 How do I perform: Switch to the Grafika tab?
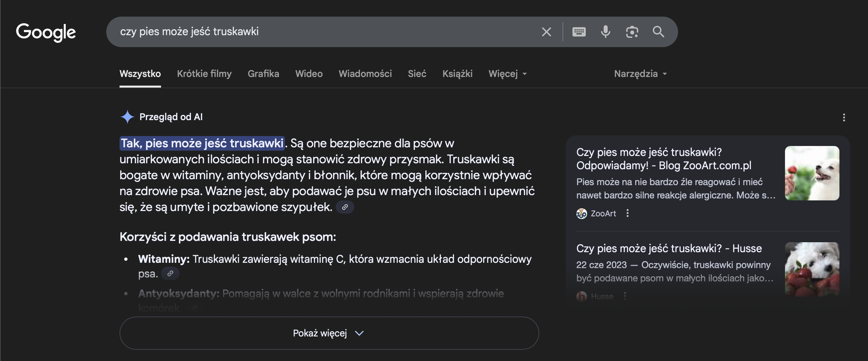pos(263,74)
